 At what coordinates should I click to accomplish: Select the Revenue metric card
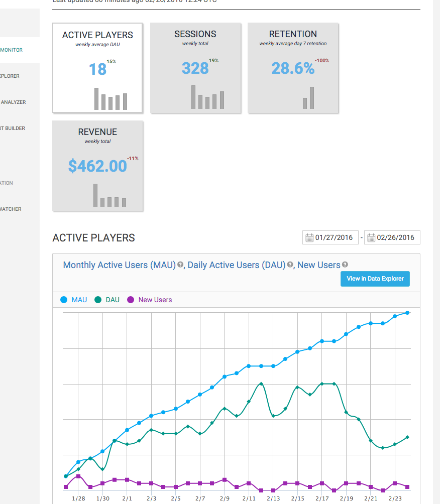pyautogui.click(x=97, y=166)
